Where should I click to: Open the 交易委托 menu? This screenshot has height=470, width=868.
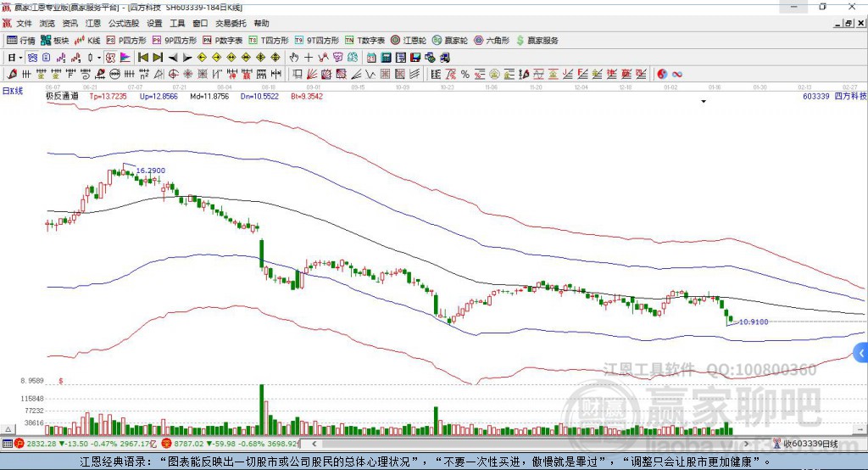tap(231, 23)
